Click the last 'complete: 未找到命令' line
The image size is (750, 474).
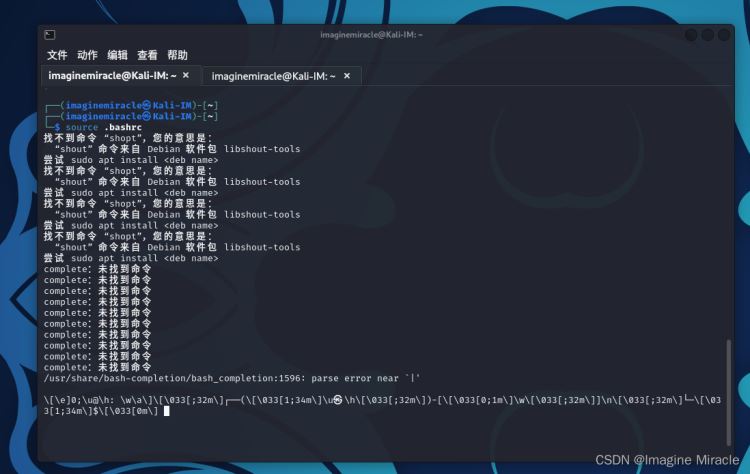pyautogui.click(x=97, y=367)
